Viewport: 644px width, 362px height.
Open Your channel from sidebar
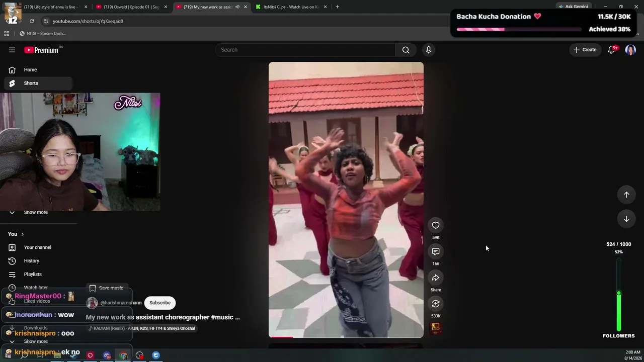click(x=38, y=247)
